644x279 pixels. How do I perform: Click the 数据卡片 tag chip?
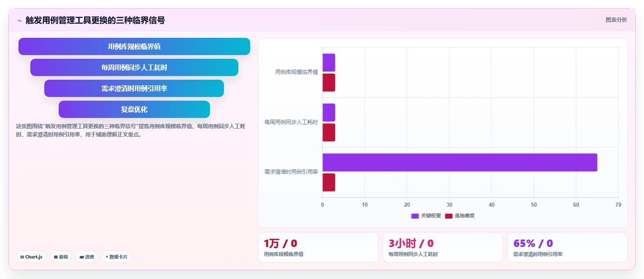pyautogui.click(x=116, y=257)
